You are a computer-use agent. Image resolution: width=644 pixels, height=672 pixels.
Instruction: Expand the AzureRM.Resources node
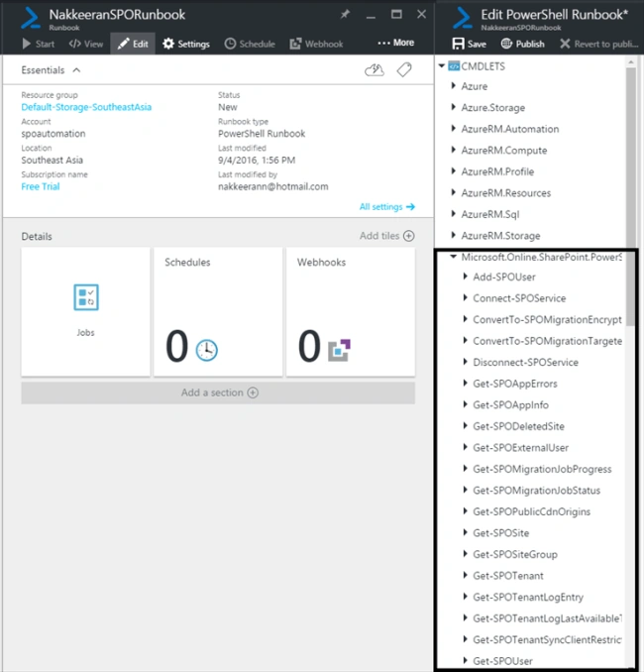[x=454, y=192]
